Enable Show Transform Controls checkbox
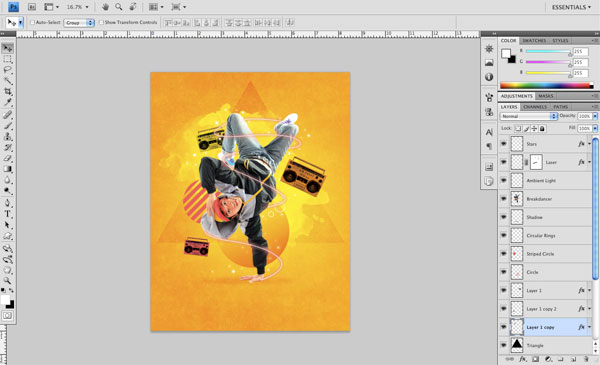This screenshot has width=600, height=365. coord(101,23)
